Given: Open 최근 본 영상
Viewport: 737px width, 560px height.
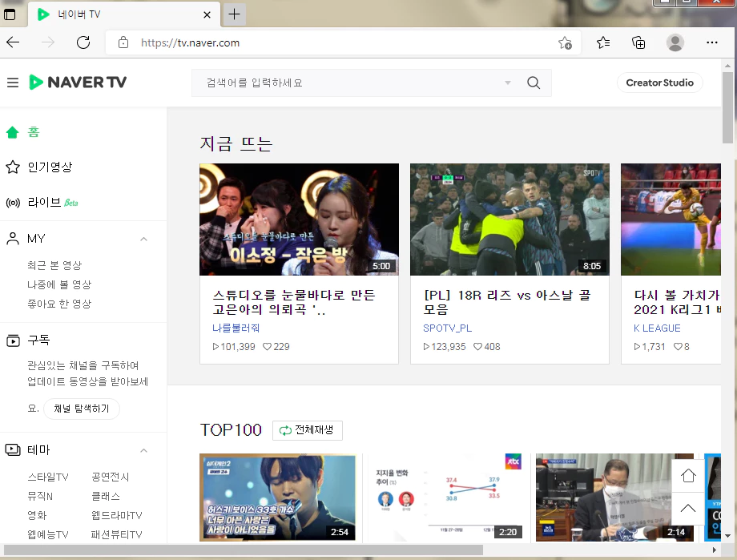Looking at the screenshot, I should click(x=54, y=265).
